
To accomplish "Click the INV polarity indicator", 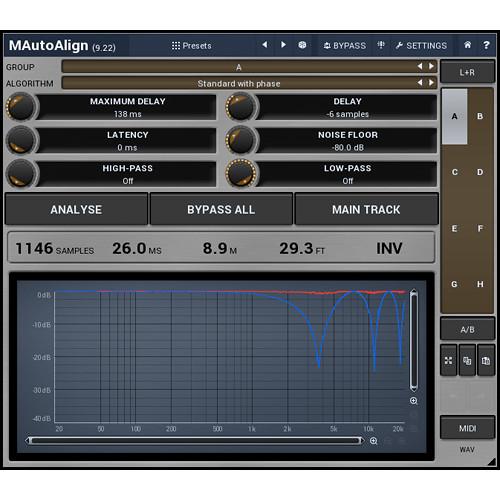I will pyautogui.click(x=389, y=248).
